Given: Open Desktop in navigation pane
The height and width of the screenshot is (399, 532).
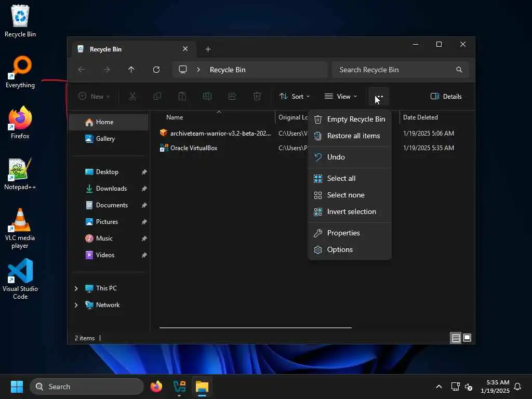Looking at the screenshot, I should click(x=109, y=171).
